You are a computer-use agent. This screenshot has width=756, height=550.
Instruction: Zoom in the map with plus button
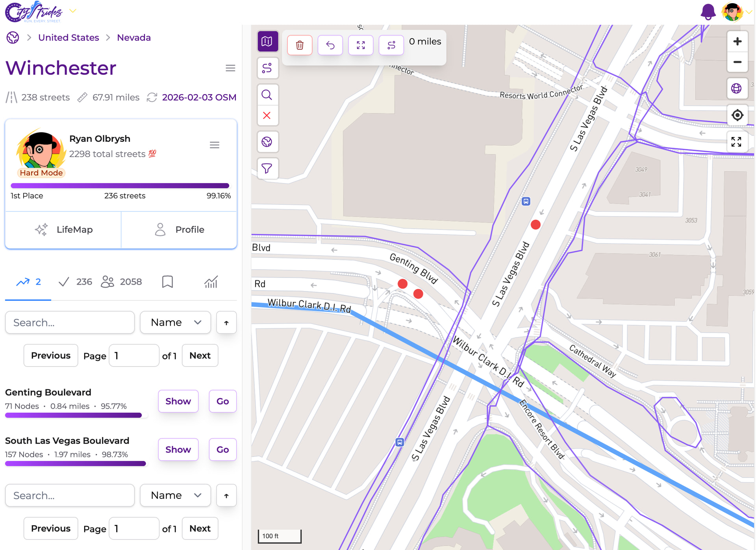737,41
